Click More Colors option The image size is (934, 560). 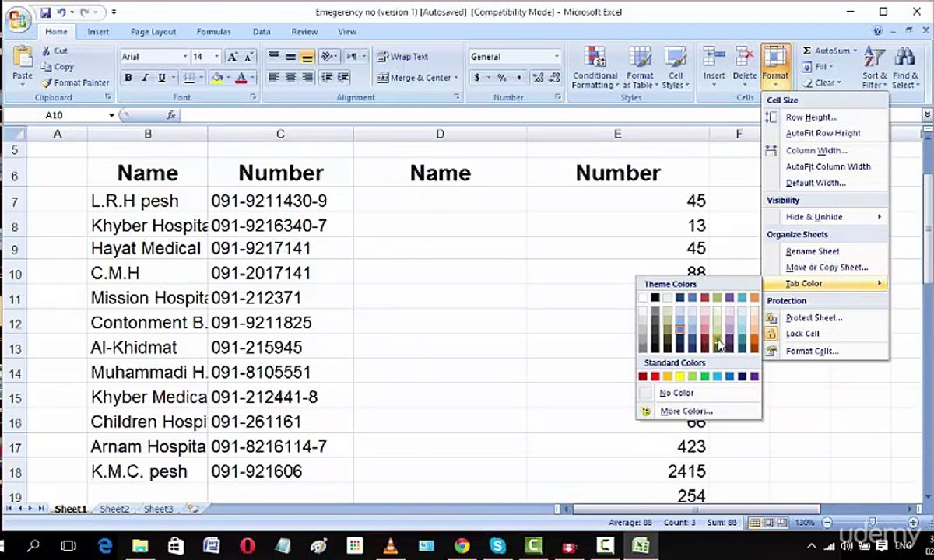[x=698, y=411]
